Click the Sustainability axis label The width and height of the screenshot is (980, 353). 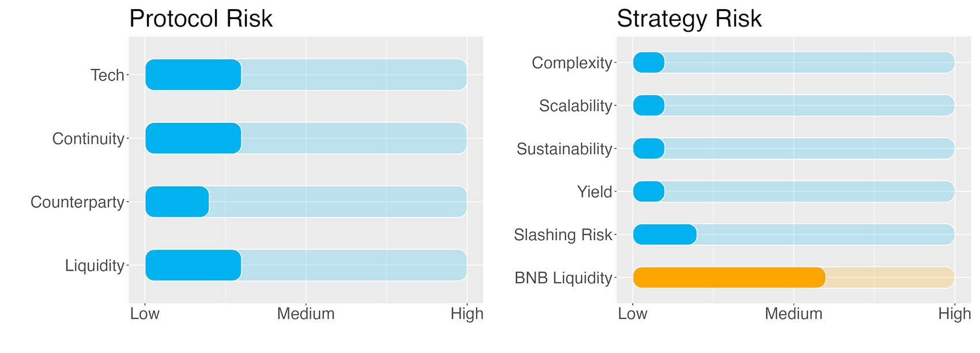564,149
